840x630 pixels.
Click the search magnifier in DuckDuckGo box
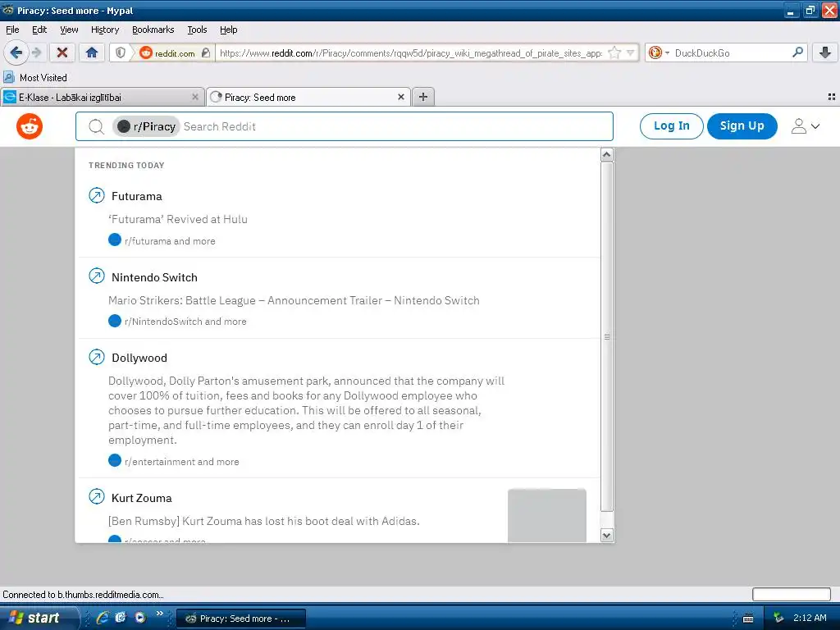click(797, 52)
